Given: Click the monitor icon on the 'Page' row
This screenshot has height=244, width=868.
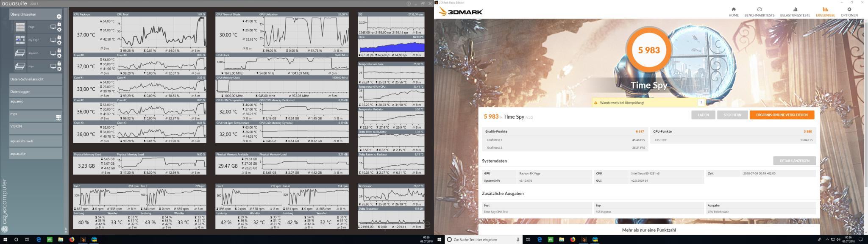Looking at the screenshot, I should 53,27.
